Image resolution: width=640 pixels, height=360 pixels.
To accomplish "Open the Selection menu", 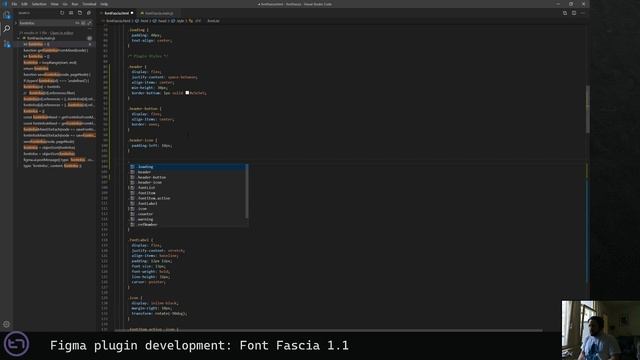I will (39, 4).
